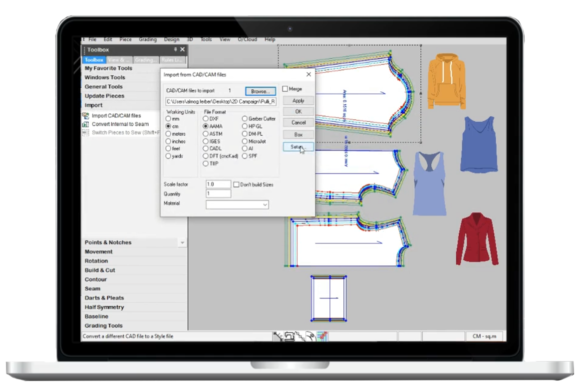Image resolution: width=580 pixels, height=392 pixels.
Task: Tick the Don't build Sizes checkbox
Action: (x=237, y=185)
